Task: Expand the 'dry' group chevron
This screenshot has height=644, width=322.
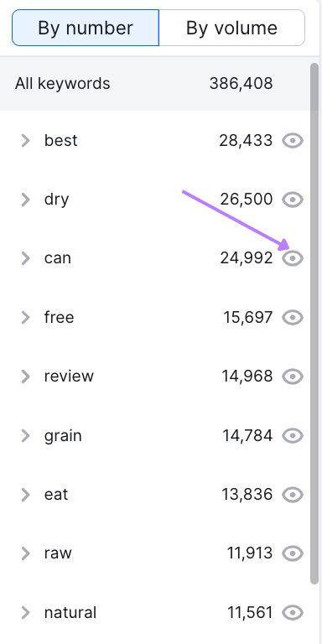Action: tap(25, 200)
